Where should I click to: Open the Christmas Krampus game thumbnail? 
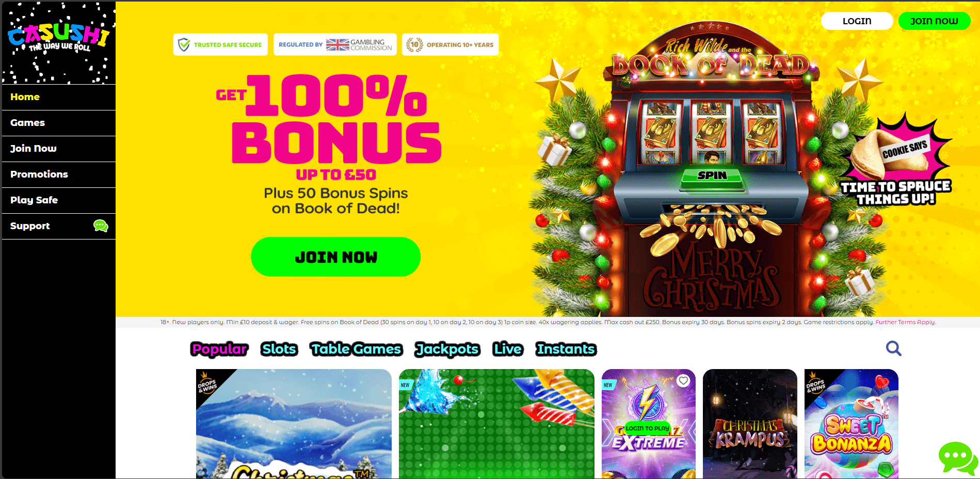click(750, 424)
